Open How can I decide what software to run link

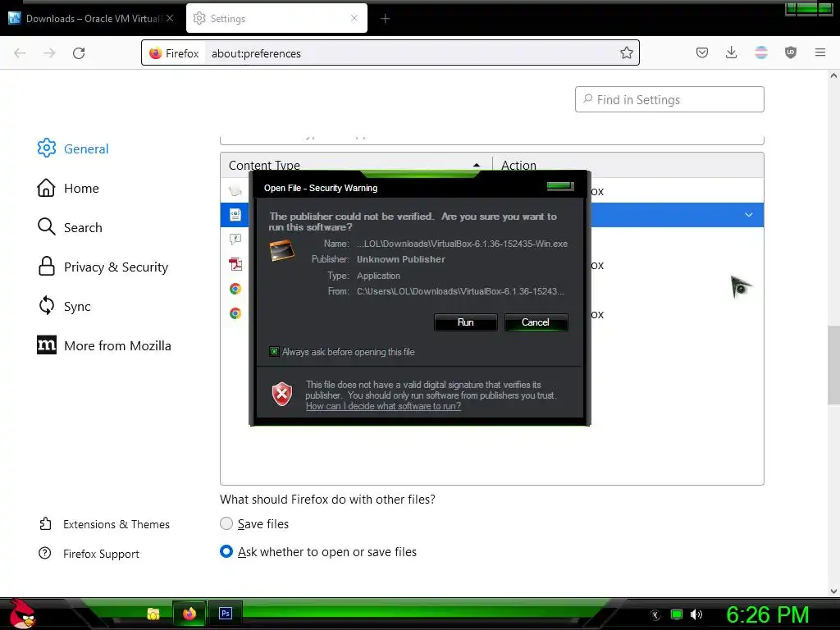tap(383, 406)
